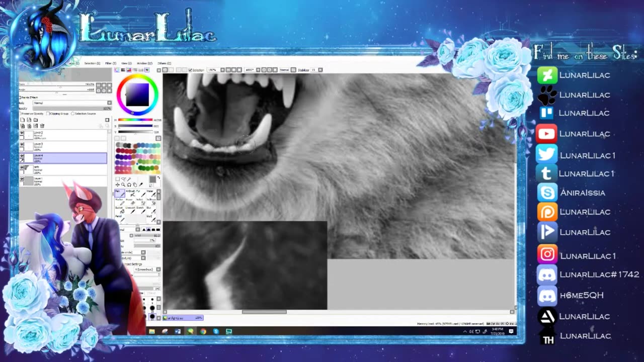Hide Layer2 with its eye icon
Viewport: 644px width, 362px height.
point(22,133)
